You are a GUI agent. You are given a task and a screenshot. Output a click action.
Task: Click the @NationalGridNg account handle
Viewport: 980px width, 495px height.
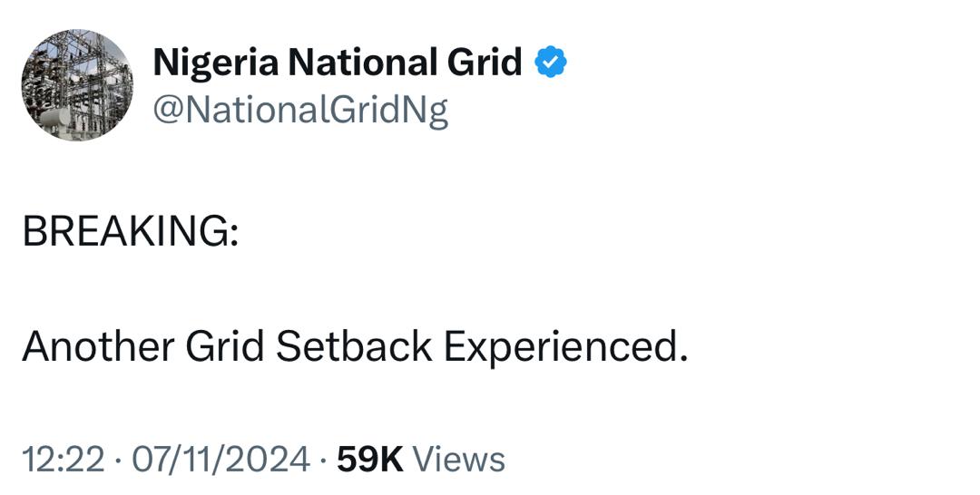[301, 110]
